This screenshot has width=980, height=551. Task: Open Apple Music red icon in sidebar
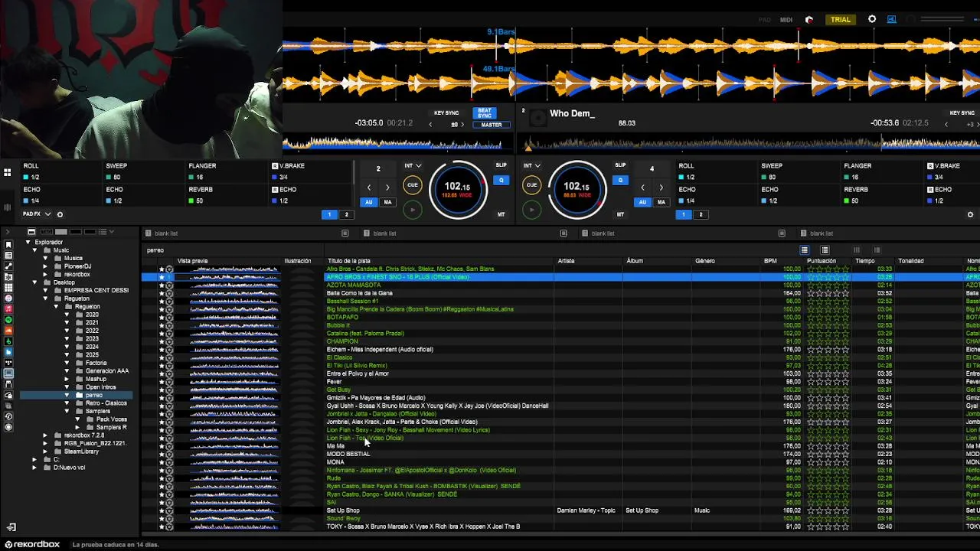(x=8, y=308)
